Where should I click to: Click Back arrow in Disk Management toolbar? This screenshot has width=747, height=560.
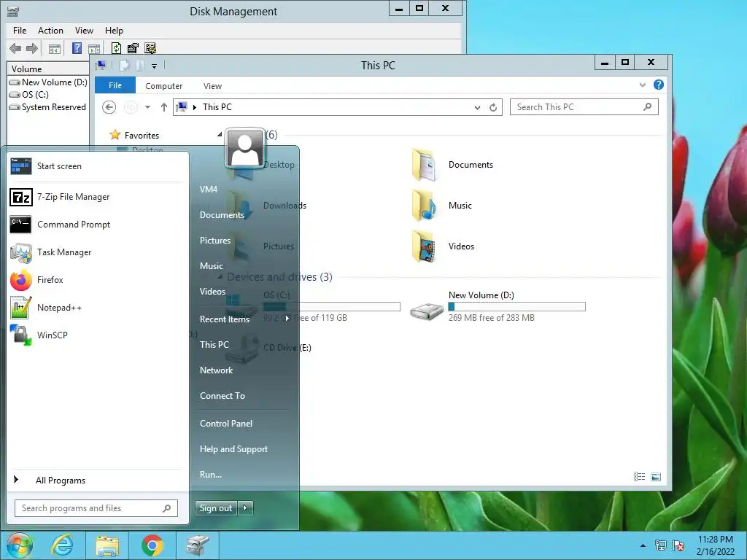(15, 48)
